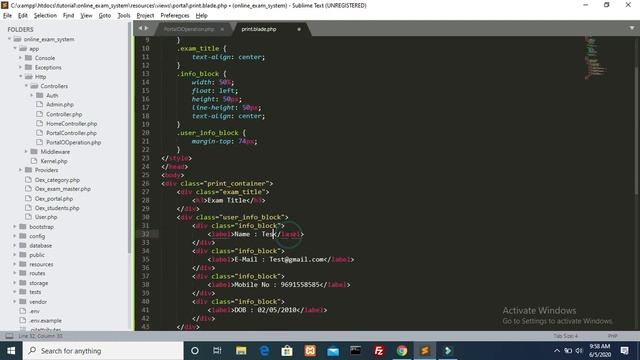Open the File menu
This screenshot has height=360, width=640.
click(x=7, y=16)
